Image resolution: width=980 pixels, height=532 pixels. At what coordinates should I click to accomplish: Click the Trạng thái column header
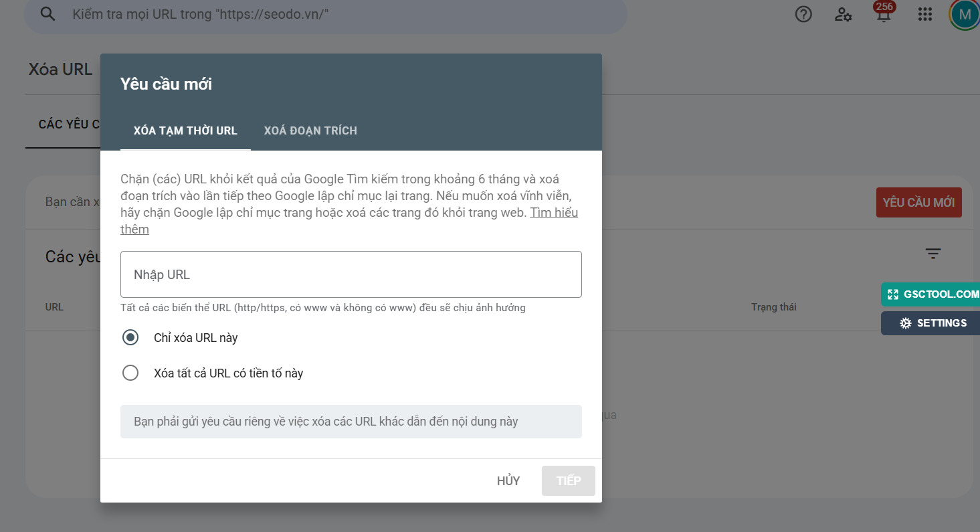tap(774, 307)
